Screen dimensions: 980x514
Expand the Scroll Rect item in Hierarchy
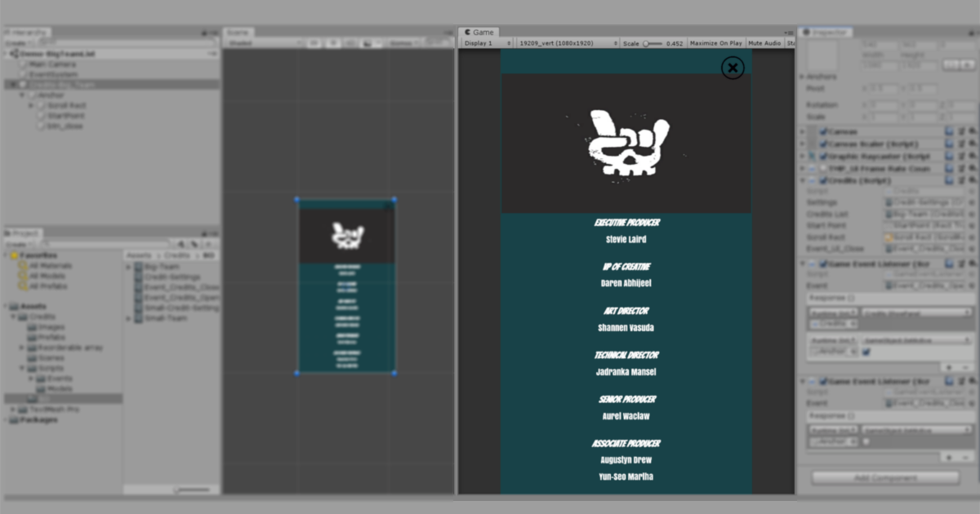click(x=29, y=104)
